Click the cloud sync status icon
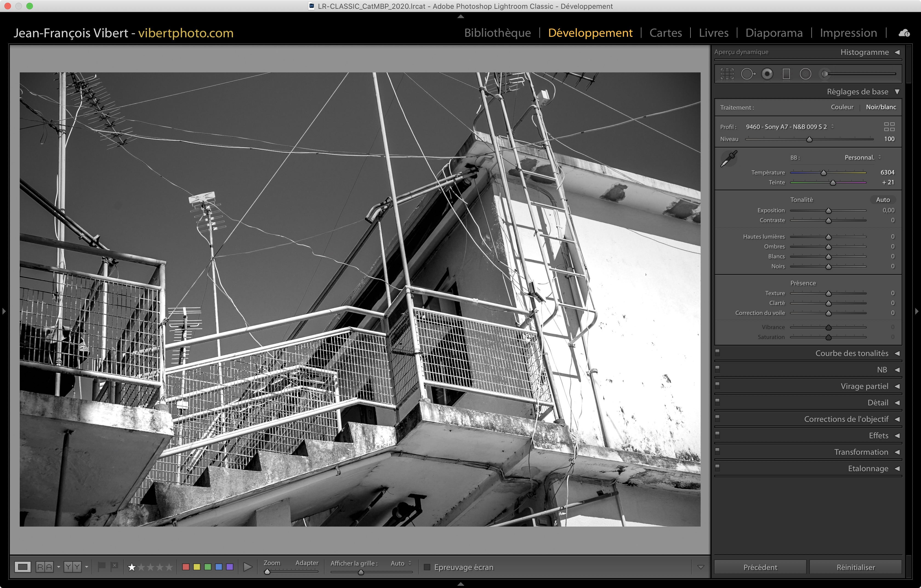Viewport: 921px width, 588px height. pyautogui.click(x=904, y=33)
